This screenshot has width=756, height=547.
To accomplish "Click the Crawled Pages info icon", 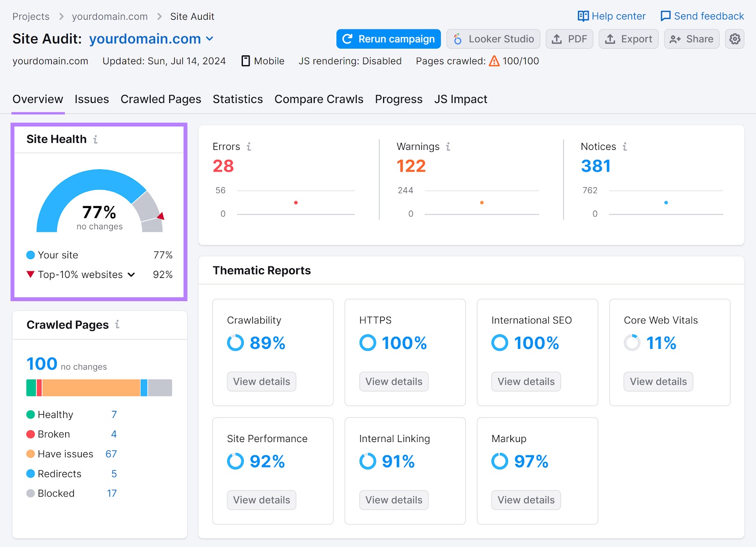I will tap(117, 325).
